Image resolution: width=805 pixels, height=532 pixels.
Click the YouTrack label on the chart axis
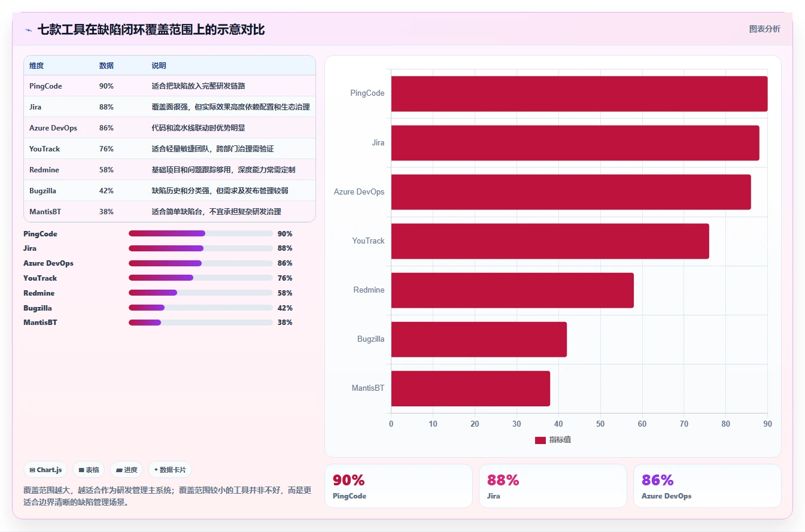[368, 241]
